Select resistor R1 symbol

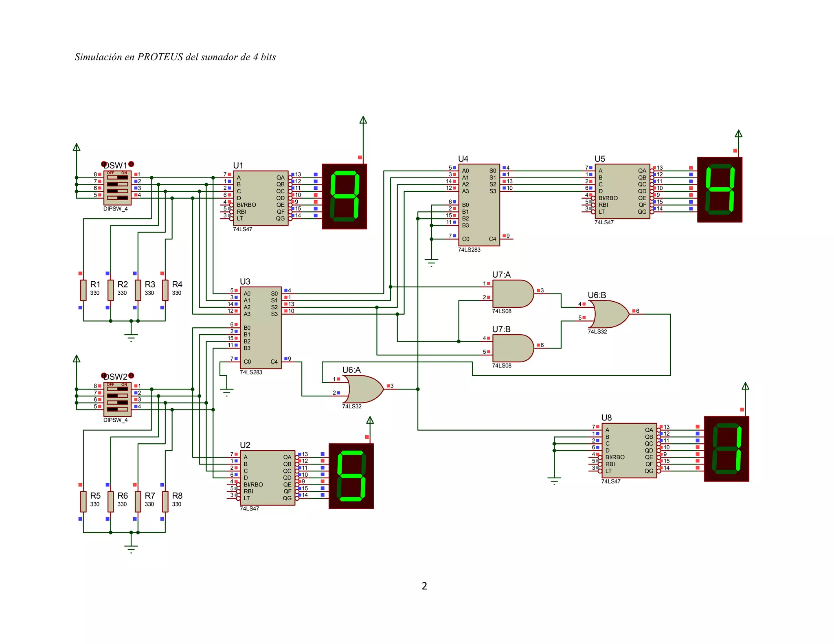tap(83, 290)
